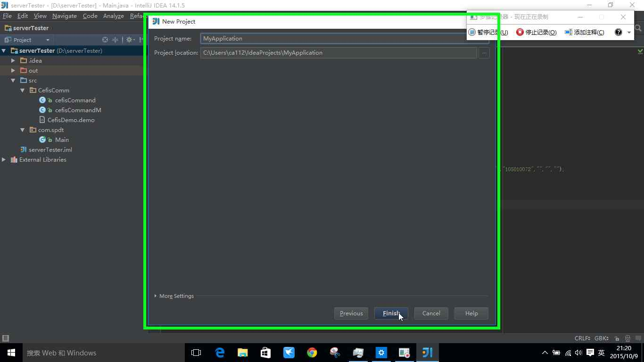Click Collapse All icon in Project panel
644x362 pixels.
click(115, 40)
